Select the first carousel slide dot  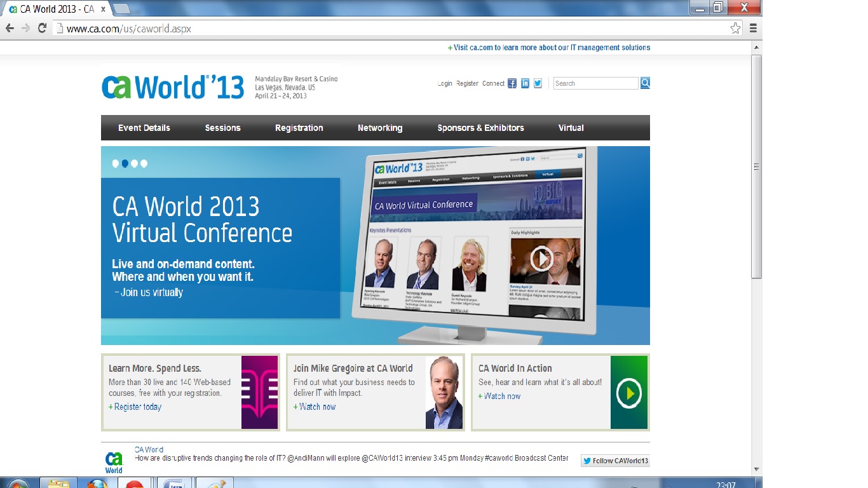116,163
